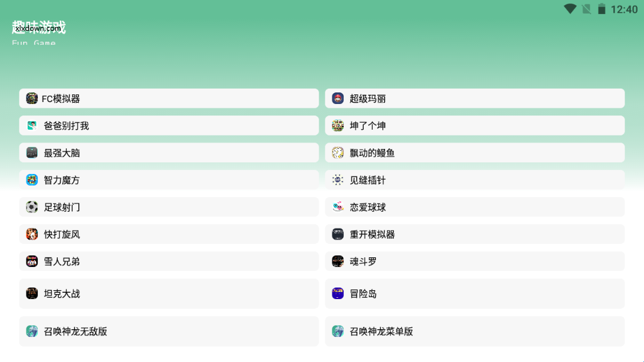Screen dimensions: 644x362
Task: Launch the 恋爱球球 game
Action: [475, 207]
